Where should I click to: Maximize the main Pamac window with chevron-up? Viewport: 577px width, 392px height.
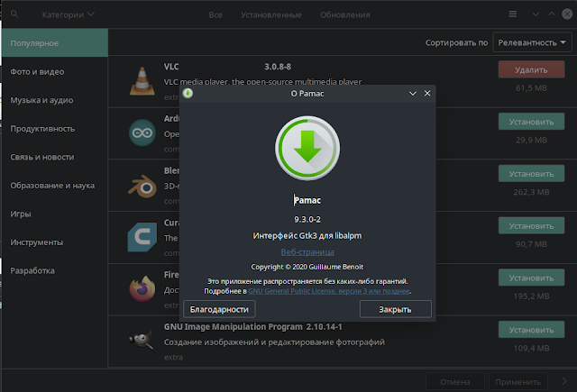pos(551,14)
